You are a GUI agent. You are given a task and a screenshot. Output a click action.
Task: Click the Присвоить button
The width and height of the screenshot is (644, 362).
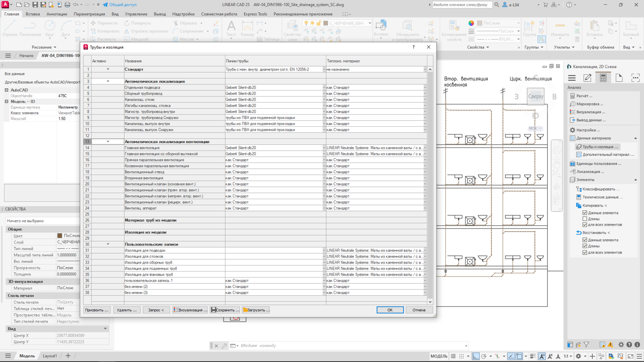96,310
